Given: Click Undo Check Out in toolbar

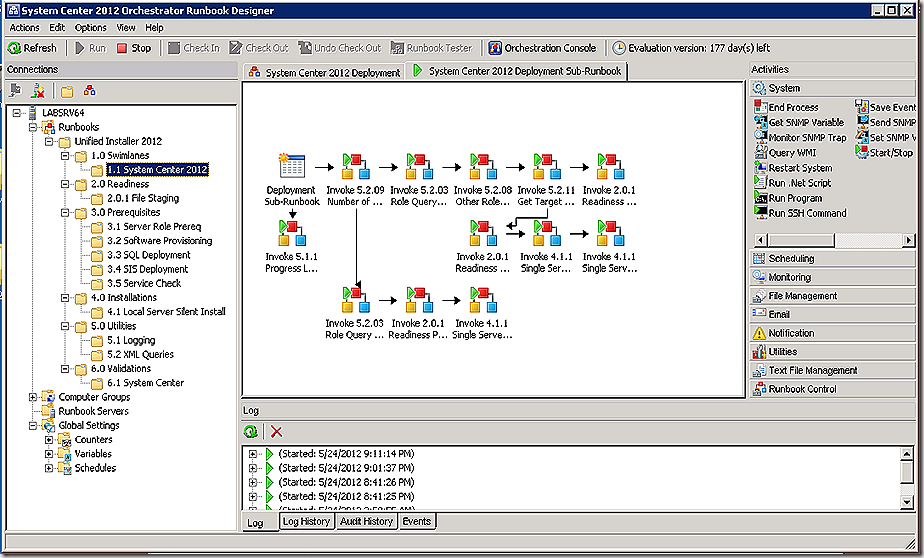Looking at the screenshot, I should [x=340, y=48].
